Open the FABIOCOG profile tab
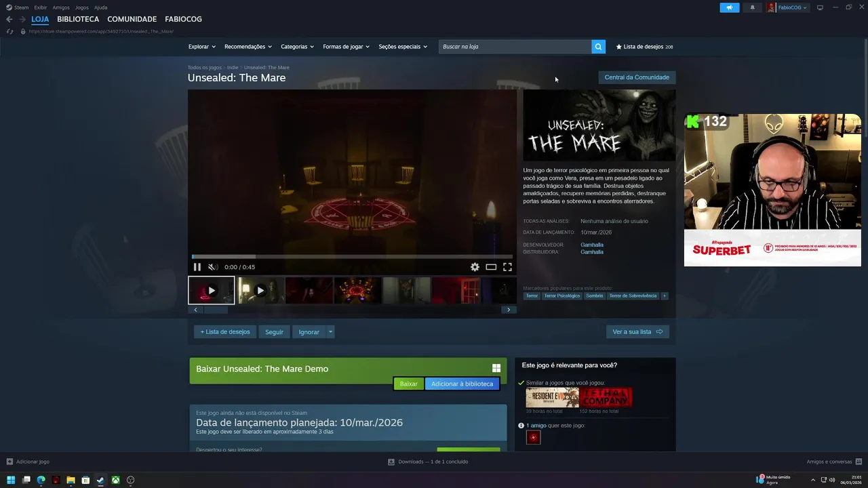868x488 pixels. 183,19
